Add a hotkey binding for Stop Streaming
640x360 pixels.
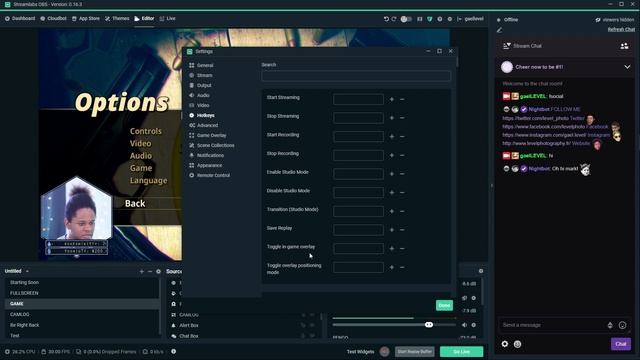(x=391, y=118)
